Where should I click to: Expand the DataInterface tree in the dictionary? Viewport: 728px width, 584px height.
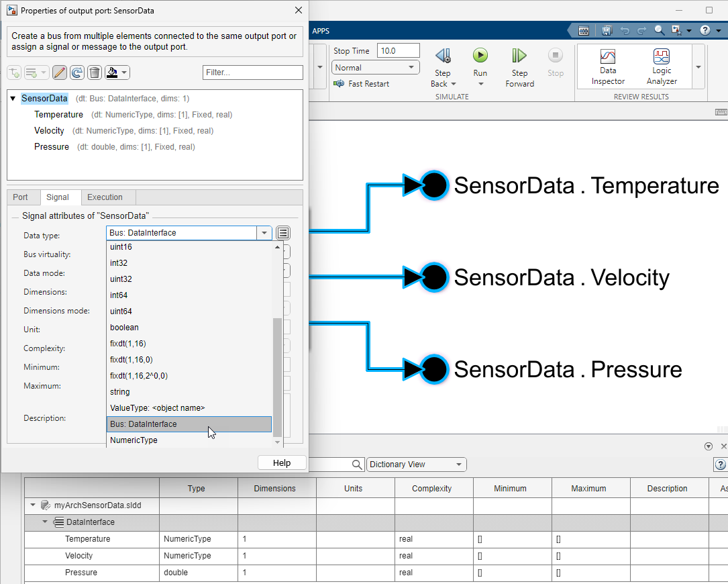[45, 522]
